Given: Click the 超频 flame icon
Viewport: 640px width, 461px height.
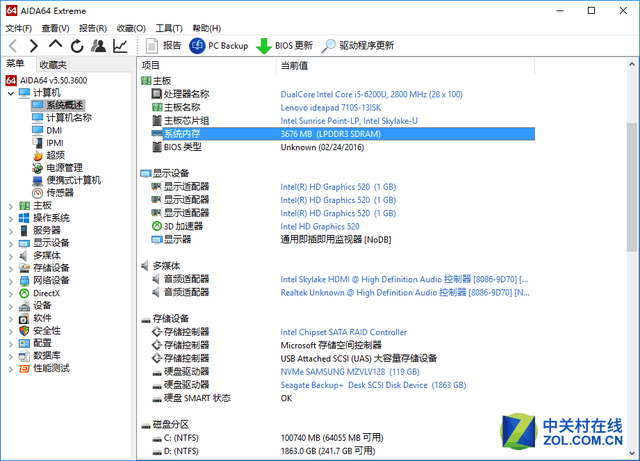Looking at the screenshot, I should [38, 156].
